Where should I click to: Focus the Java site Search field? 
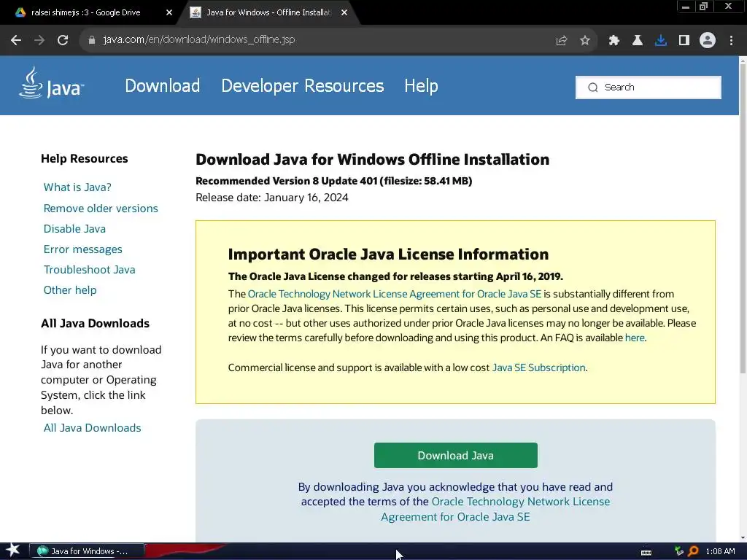click(649, 87)
